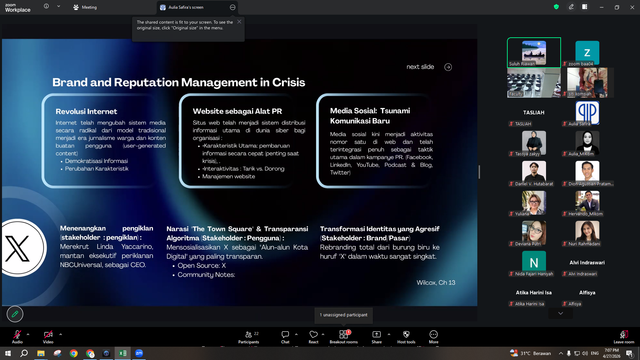The height and width of the screenshot is (360, 640).
Task: Start camera with the Video button
Action: point(48,337)
